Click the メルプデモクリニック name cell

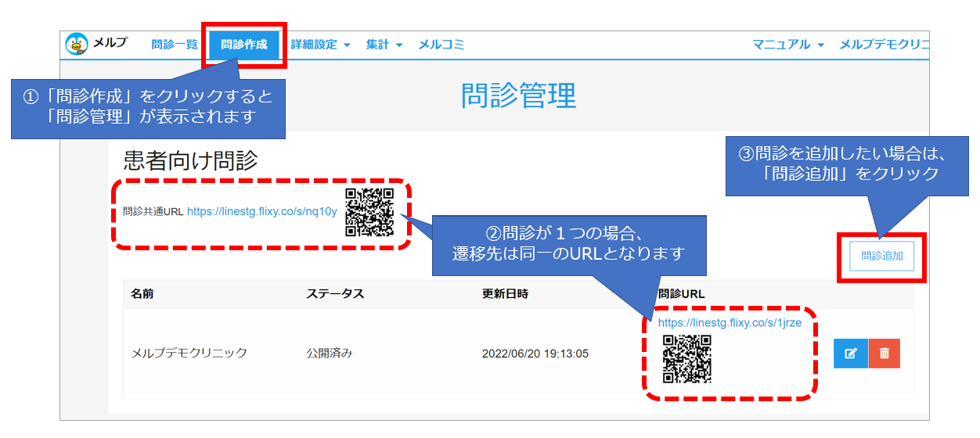189,353
